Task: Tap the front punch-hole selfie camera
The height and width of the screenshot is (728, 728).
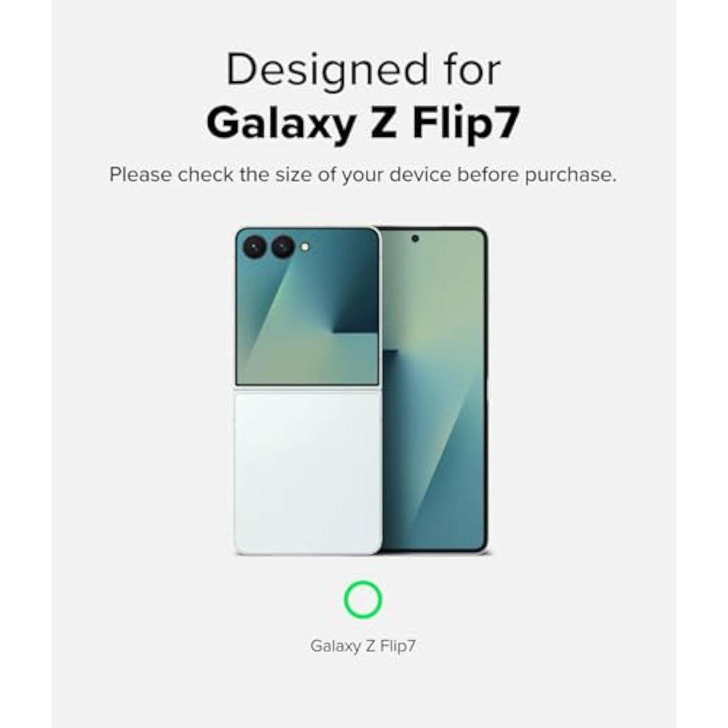Action: click(x=415, y=239)
